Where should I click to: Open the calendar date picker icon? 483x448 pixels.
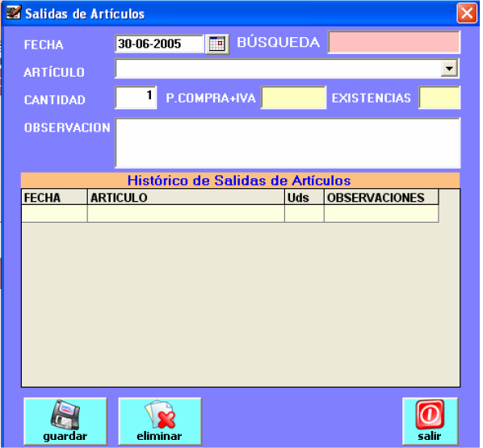[217, 44]
